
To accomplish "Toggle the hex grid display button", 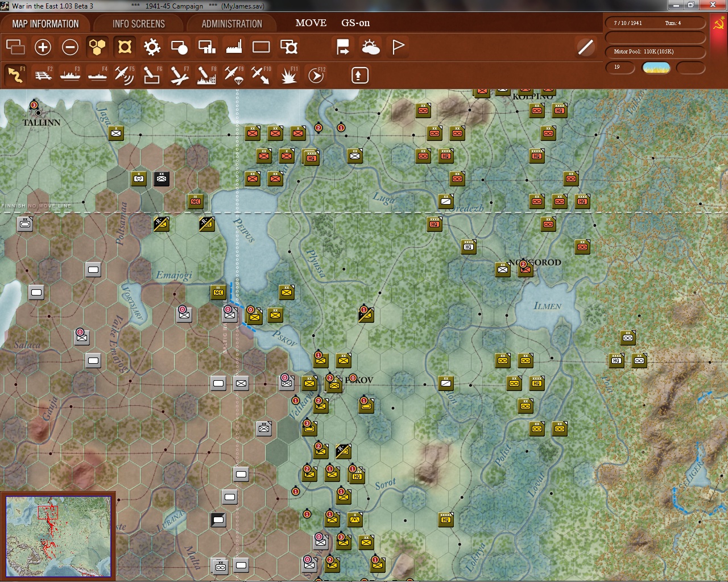I will point(97,47).
